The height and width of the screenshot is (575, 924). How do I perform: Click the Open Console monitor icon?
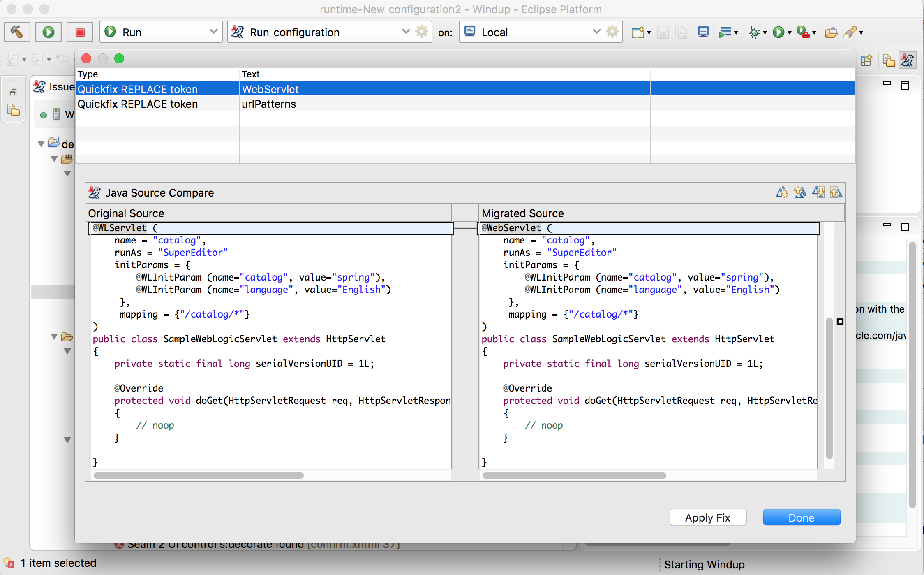[x=703, y=32]
